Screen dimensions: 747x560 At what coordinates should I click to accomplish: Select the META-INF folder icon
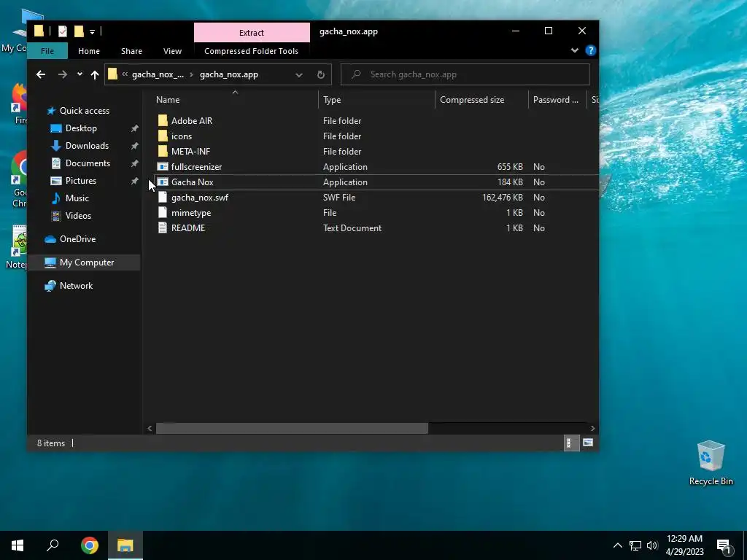pyautogui.click(x=163, y=151)
